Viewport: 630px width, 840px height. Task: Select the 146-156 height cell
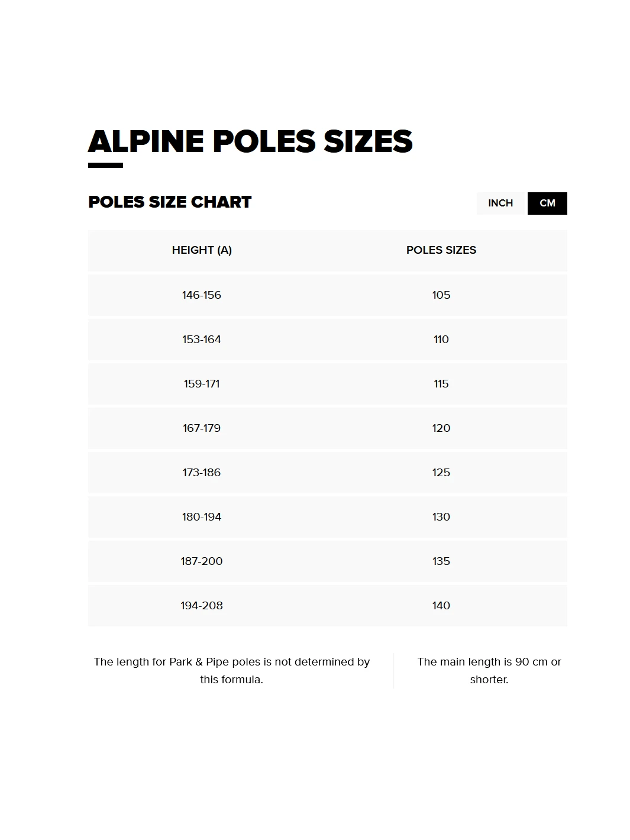click(x=202, y=295)
